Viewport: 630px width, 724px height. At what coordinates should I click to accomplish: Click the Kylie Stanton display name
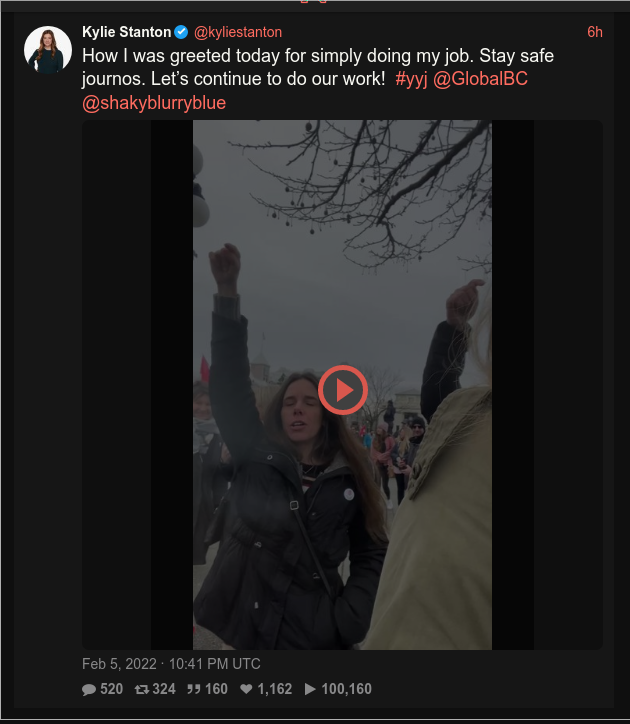coord(127,32)
